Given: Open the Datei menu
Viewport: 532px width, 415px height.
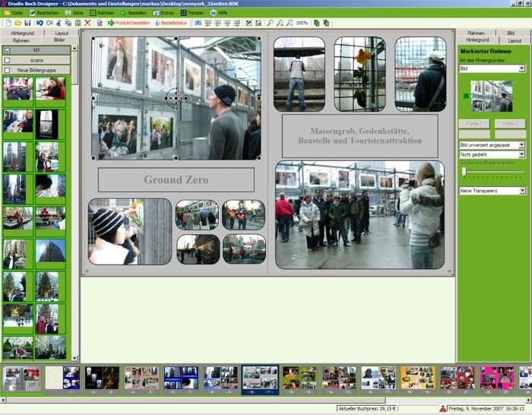Looking at the screenshot, I should coord(14,13).
